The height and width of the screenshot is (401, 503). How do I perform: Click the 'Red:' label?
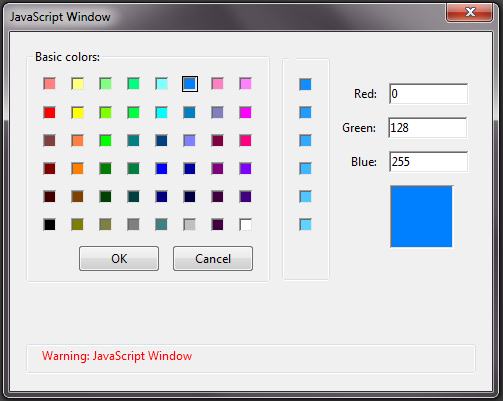[x=365, y=94]
